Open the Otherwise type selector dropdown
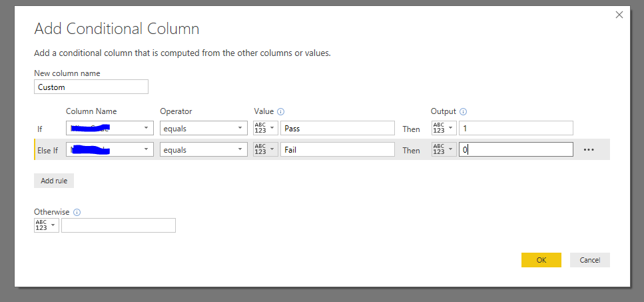 point(47,225)
